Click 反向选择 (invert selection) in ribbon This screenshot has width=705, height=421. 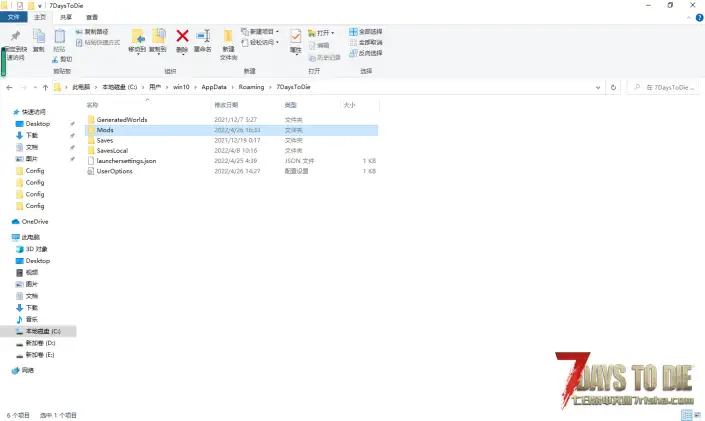[x=366, y=53]
